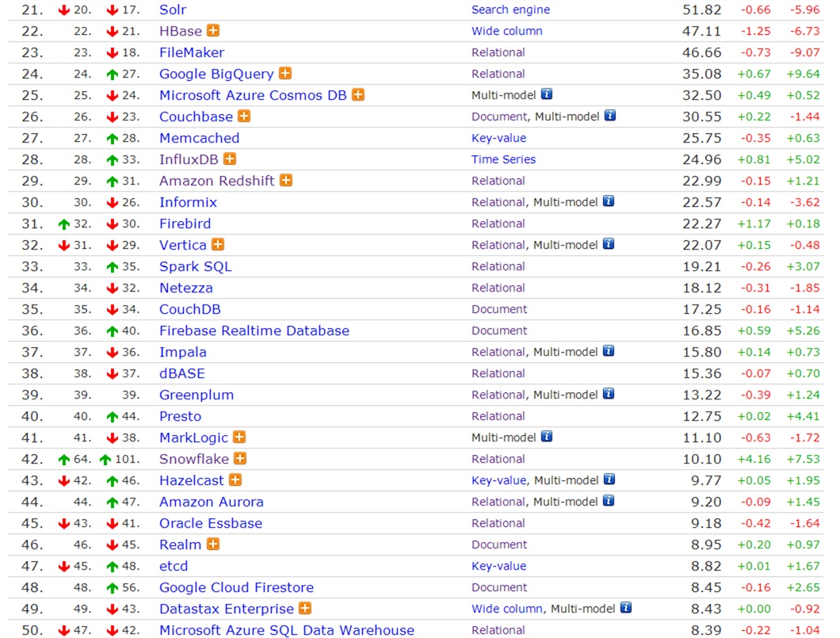This screenshot has width=840, height=638.
Task: Click the plus icon next to MarkLogic
Action: tap(239, 437)
